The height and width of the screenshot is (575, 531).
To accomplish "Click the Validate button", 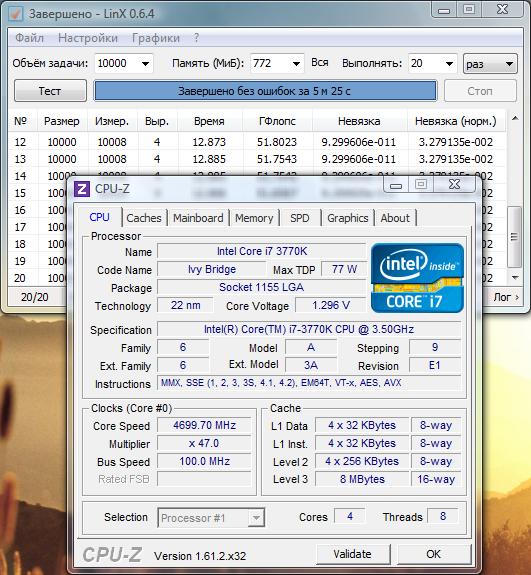I will pos(352,554).
